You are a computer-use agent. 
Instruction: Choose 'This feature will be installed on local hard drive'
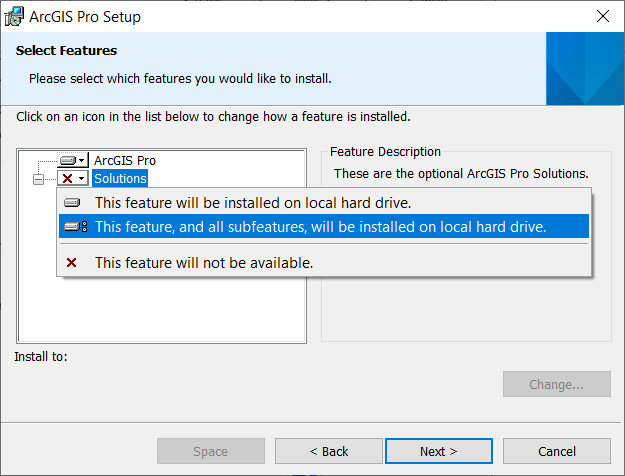(324, 203)
